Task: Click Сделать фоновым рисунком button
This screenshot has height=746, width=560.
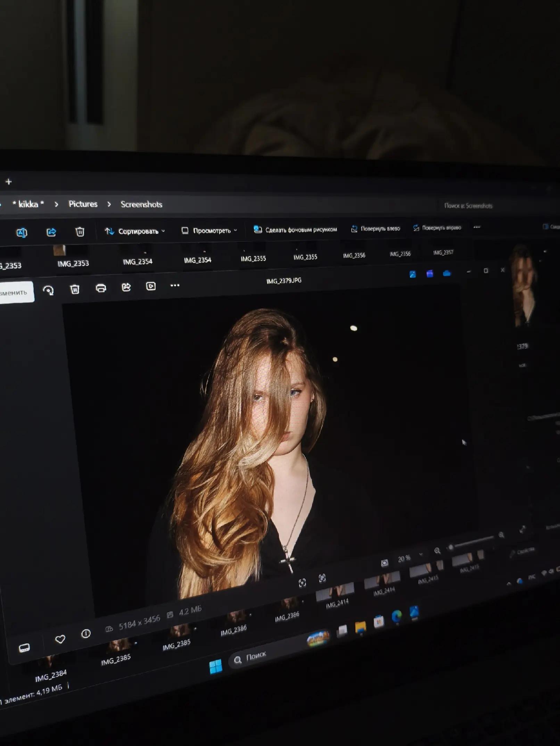Action: (x=295, y=230)
